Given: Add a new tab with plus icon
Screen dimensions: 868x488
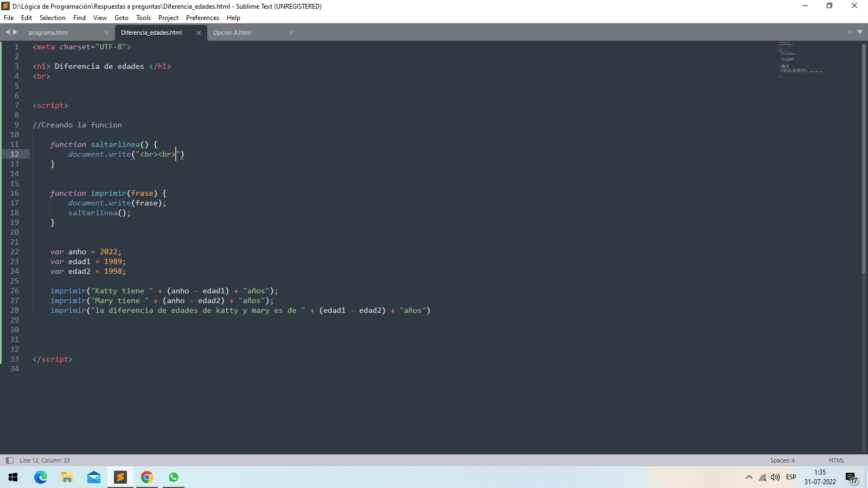Looking at the screenshot, I should coord(850,32).
